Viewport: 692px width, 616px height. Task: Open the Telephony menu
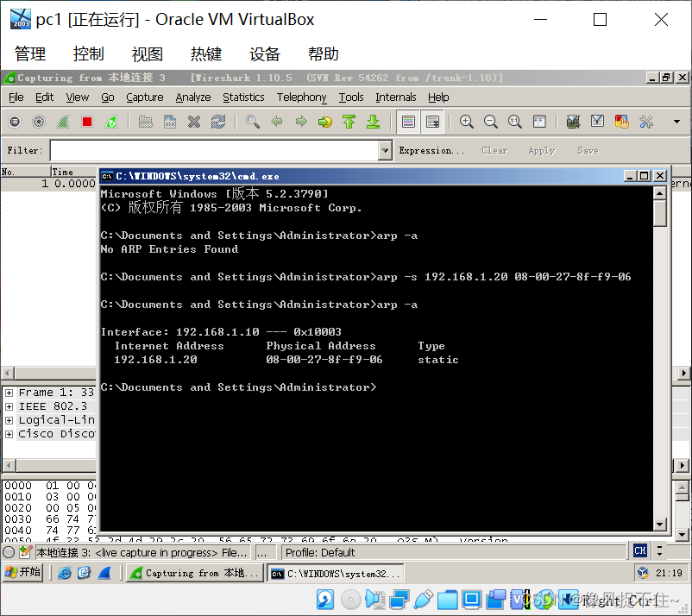302,97
